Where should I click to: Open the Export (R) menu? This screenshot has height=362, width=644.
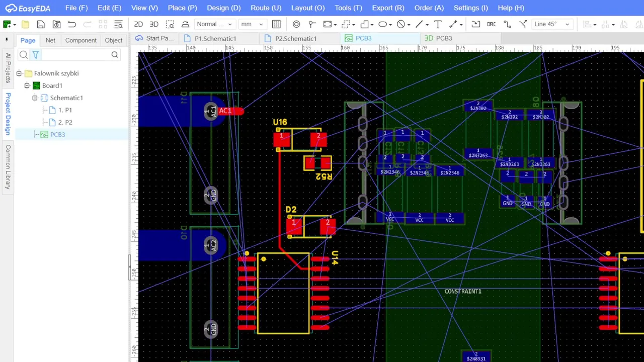(x=388, y=8)
